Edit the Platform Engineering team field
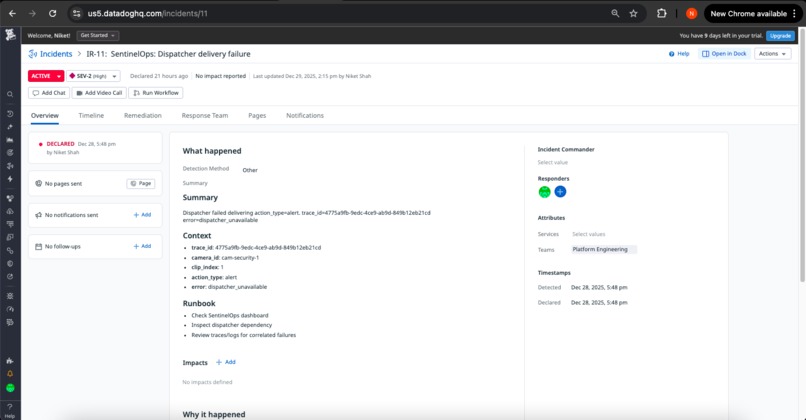Viewport: 806px width, 420px height. pos(604,249)
